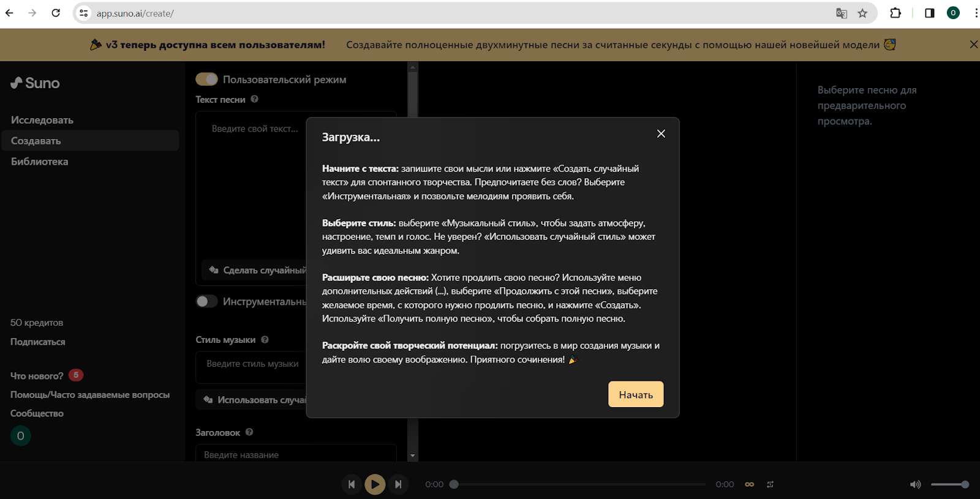Open the Исследовать section
980x499 pixels.
pyautogui.click(x=42, y=120)
